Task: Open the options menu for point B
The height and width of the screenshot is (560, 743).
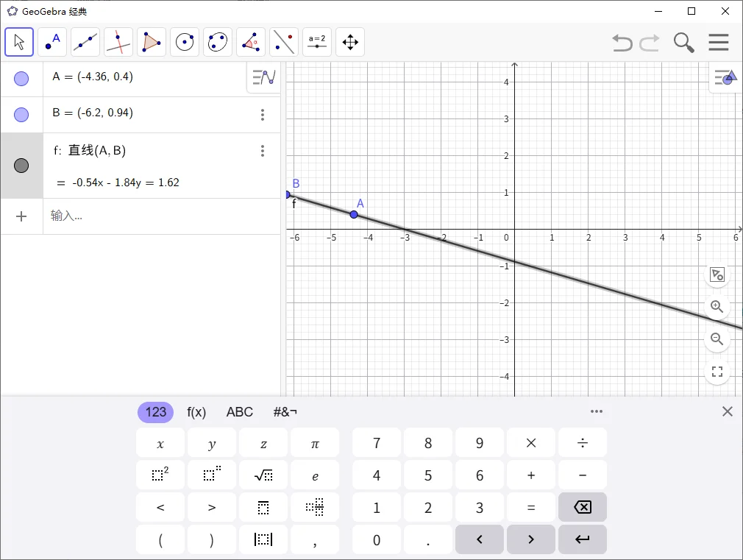Action: click(x=263, y=115)
